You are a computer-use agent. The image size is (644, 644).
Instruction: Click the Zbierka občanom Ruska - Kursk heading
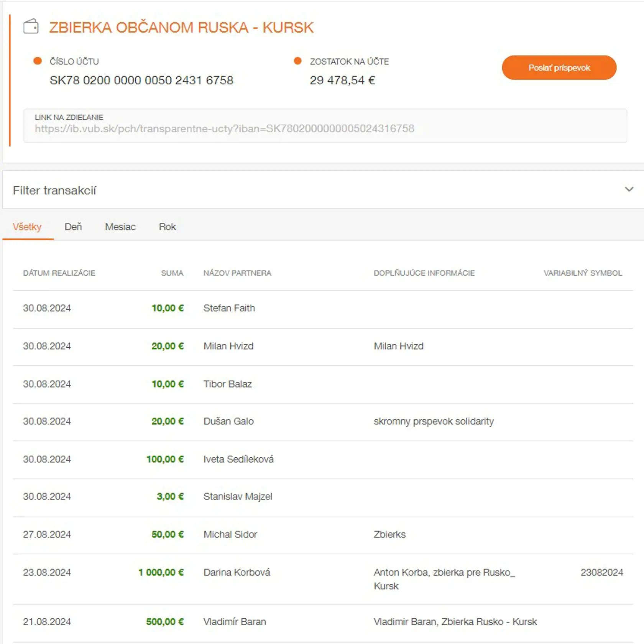[181, 28]
